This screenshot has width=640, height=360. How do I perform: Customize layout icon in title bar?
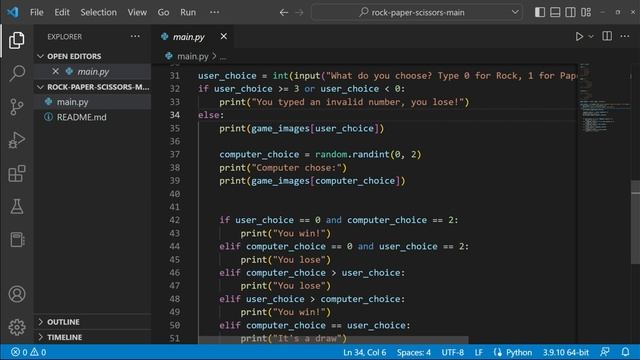click(x=586, y=12)
